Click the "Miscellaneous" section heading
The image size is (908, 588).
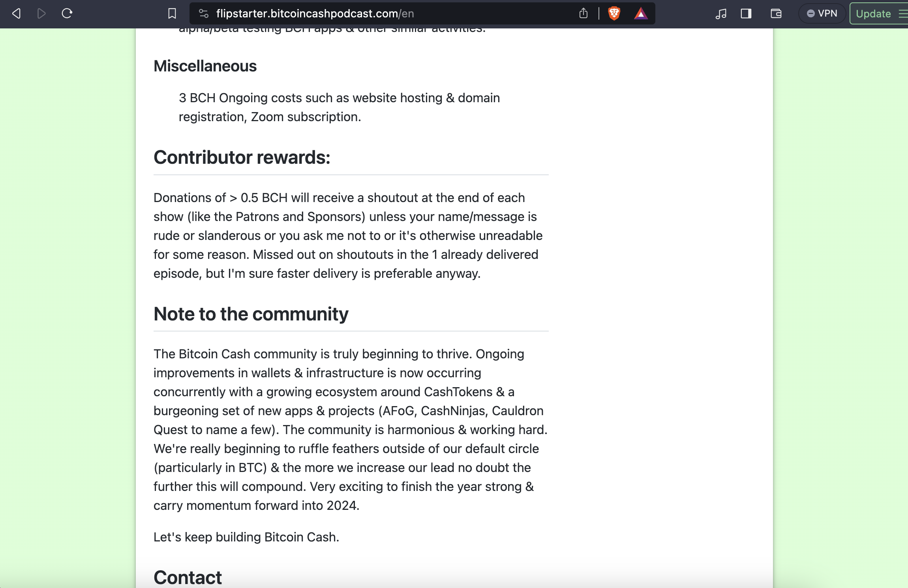205,66
